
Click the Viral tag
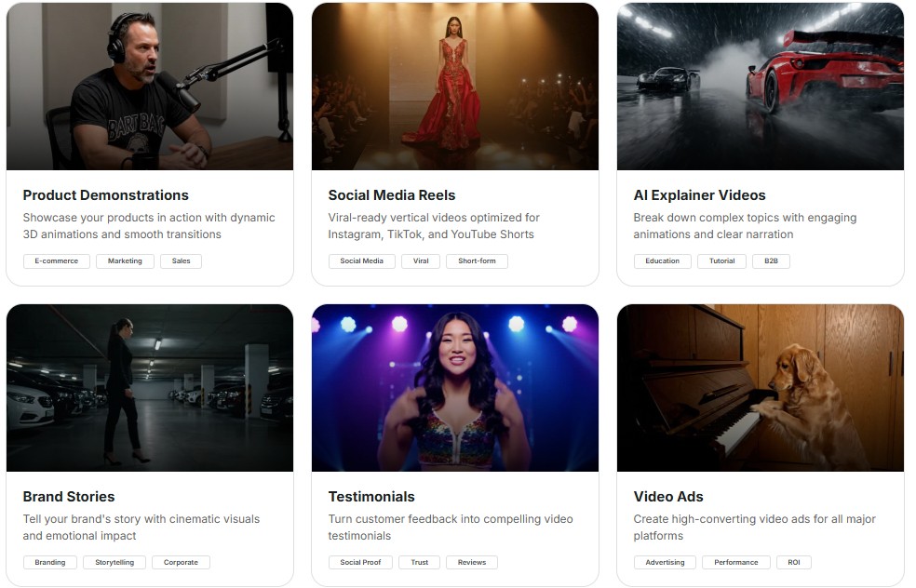point(421,261)
